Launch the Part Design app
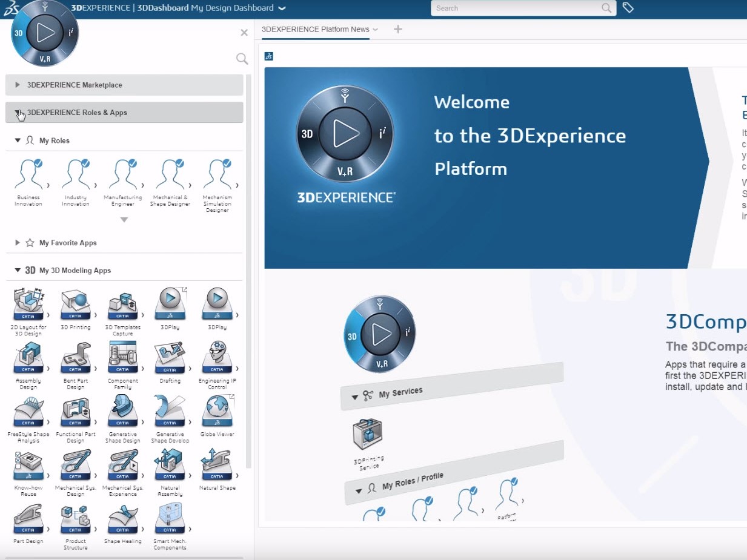This screenshot has width=747, height=560. tap(28, 518)
